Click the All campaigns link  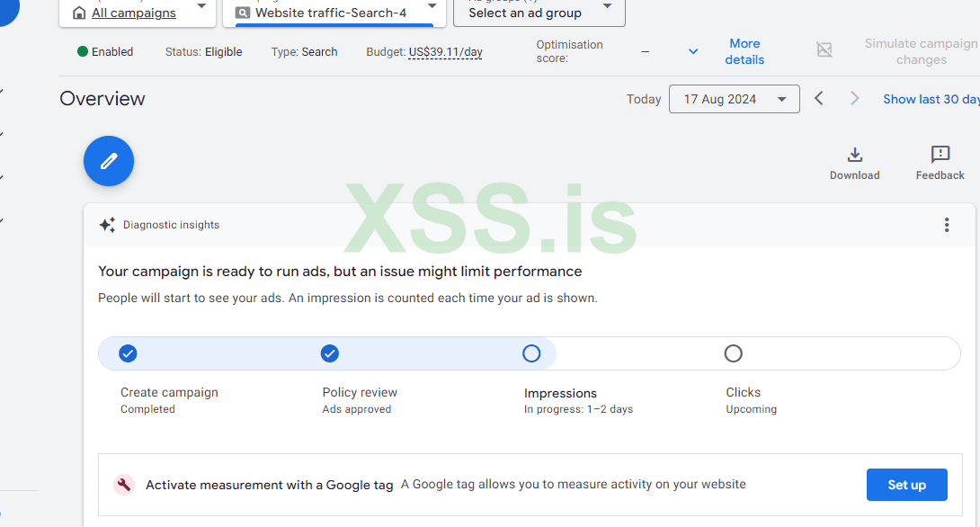(134, 13)
